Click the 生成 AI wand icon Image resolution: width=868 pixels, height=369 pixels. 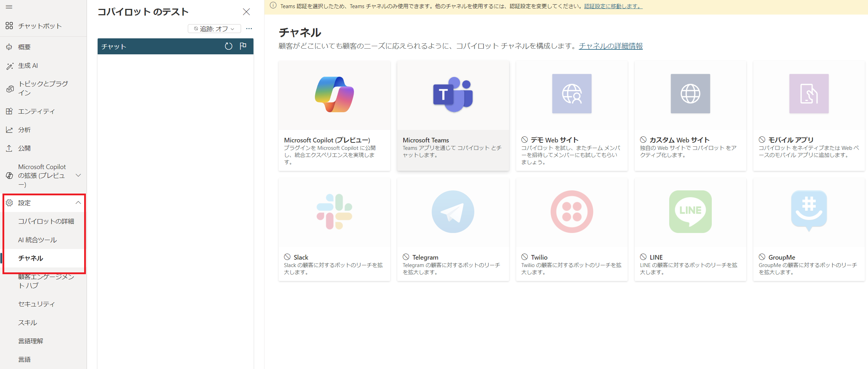coord(10,66)
